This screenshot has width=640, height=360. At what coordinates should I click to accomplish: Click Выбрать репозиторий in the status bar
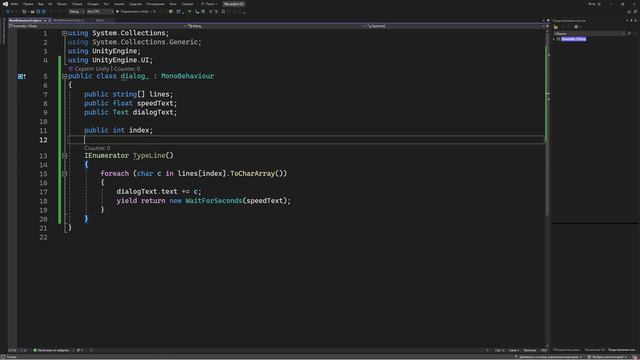click(608, 357)
